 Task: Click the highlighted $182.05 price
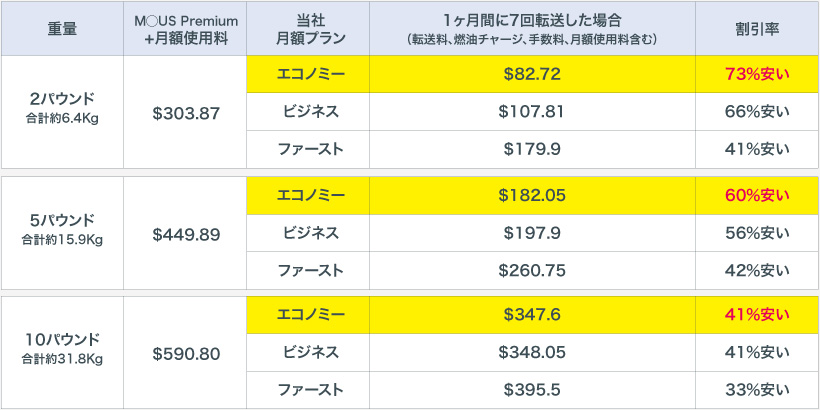(x=532, y=195)
